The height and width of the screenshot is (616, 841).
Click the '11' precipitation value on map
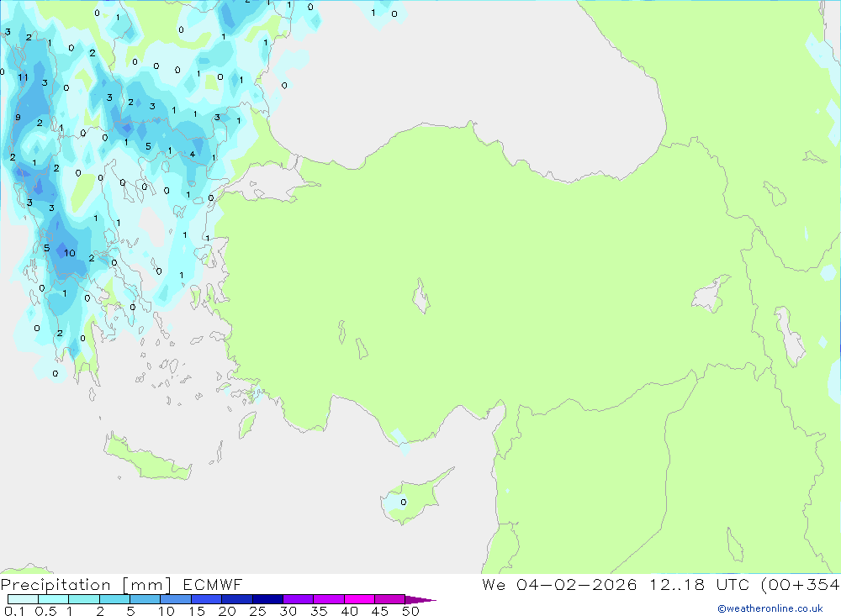tap(23, 77)
